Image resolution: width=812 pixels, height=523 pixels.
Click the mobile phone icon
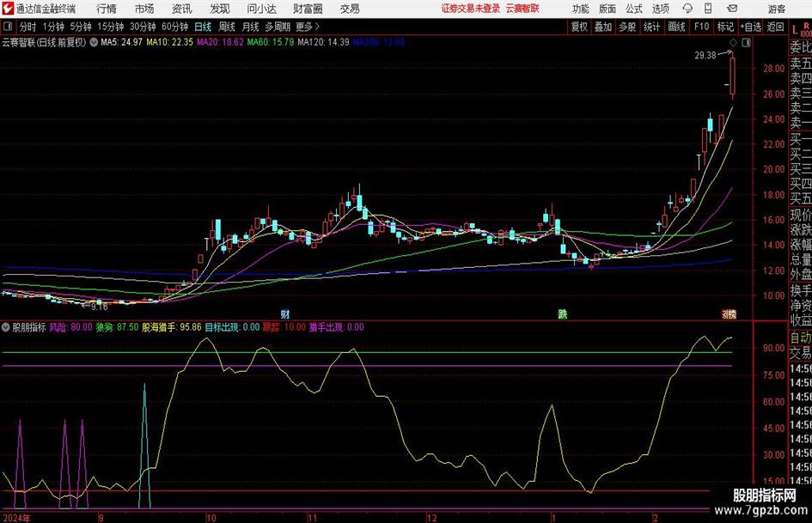click(x=708, y=9)
